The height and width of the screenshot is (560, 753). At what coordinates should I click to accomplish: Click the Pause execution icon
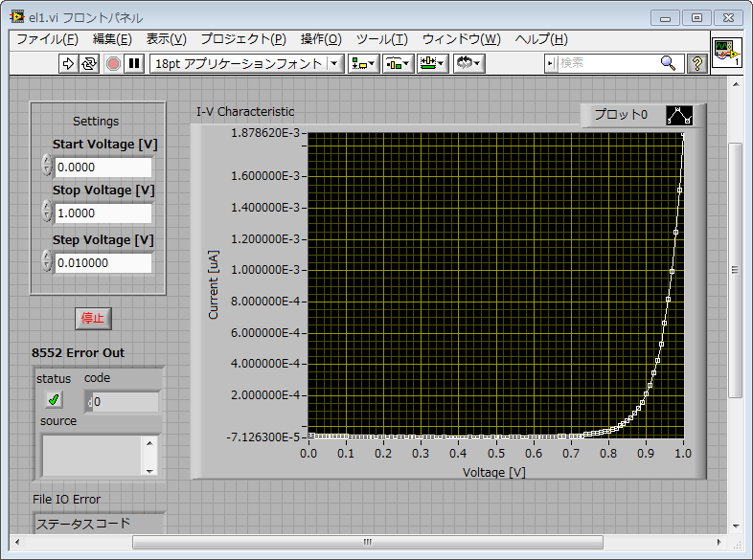point(134,63)
